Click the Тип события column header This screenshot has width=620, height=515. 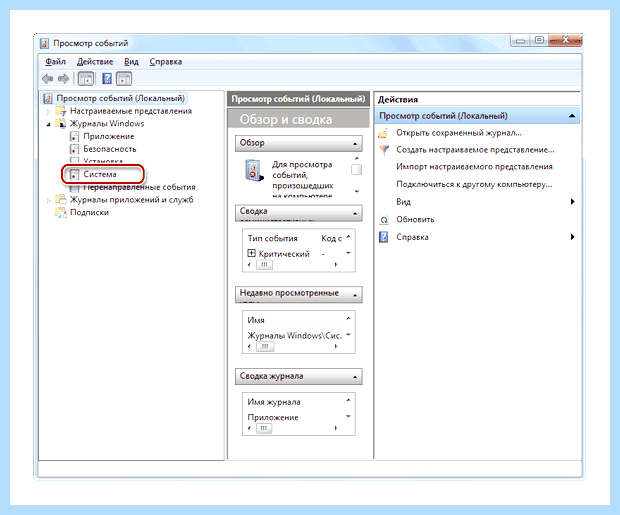coord(272,238)
